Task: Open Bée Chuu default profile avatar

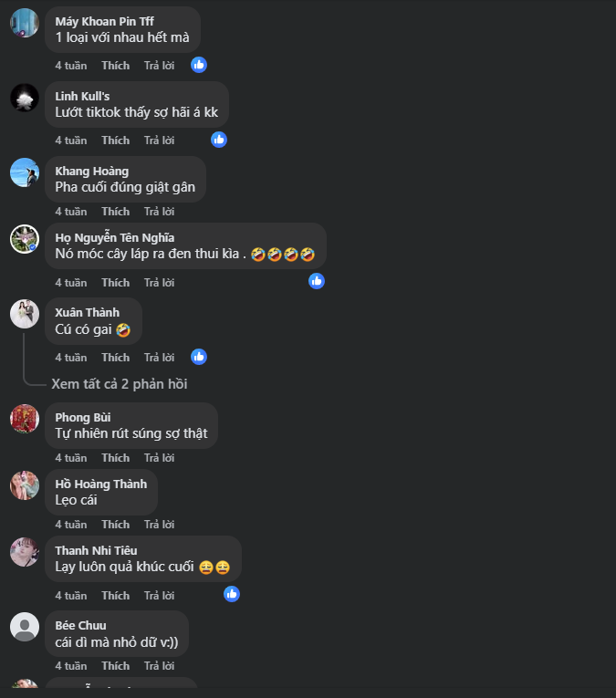Action: coord(25,627)
